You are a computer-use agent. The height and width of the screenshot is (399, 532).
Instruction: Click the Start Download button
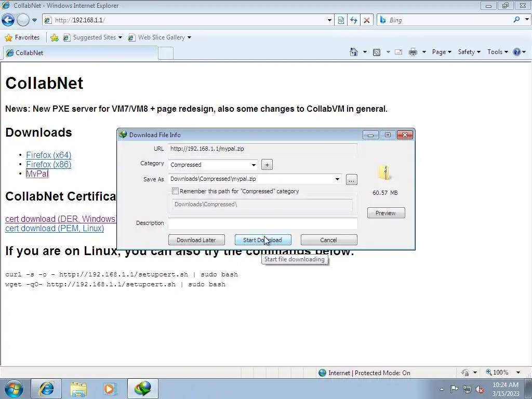point(263,240)
